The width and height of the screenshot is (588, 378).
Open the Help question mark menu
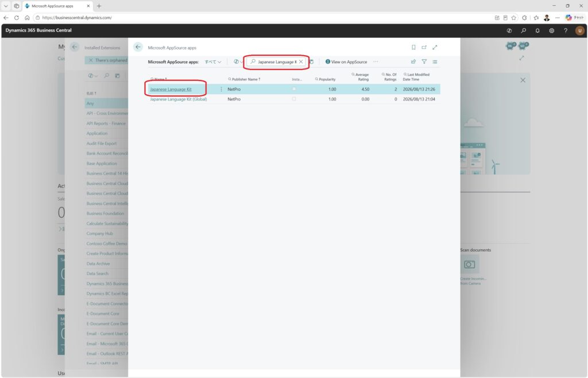566,31
